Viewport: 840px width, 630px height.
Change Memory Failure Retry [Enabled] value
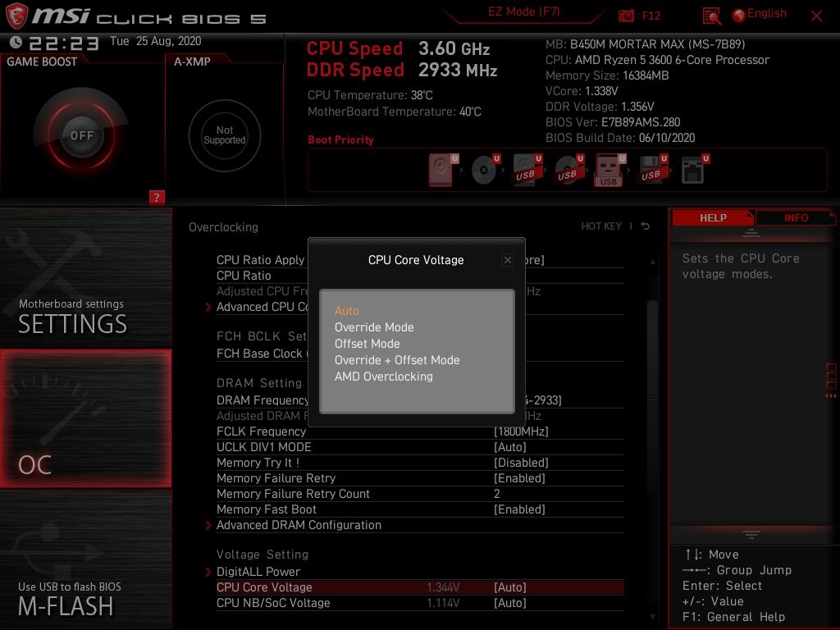[519, 478]
